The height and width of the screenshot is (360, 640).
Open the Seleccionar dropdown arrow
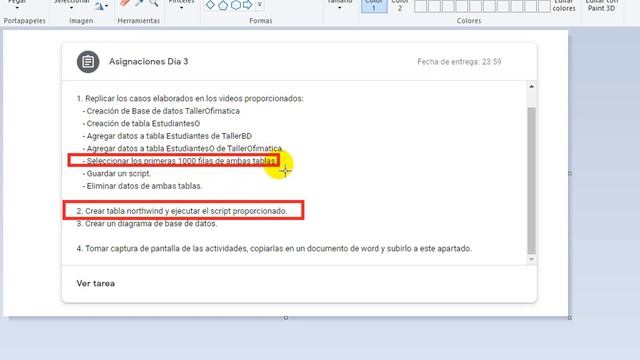click(71, 7)
